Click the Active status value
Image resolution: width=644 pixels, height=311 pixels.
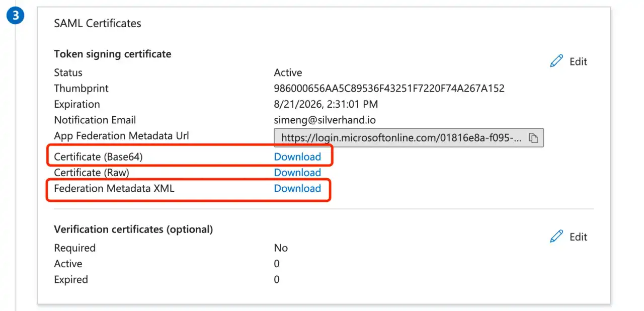coord(288,72)
